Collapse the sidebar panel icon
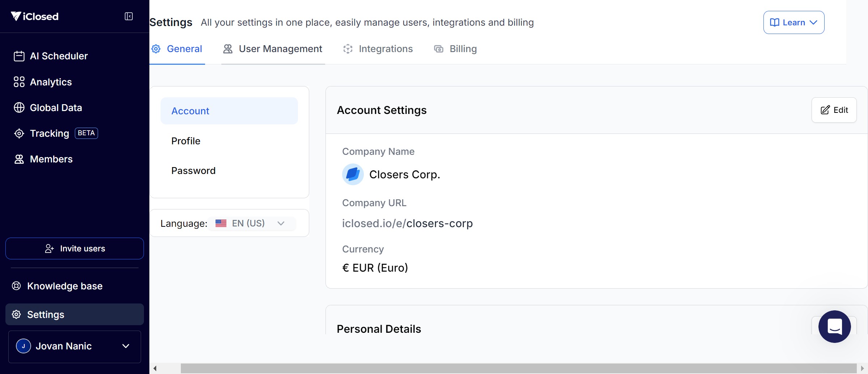Screen dimensions: 868x374 pyautogui.click(x=129, y=16)
